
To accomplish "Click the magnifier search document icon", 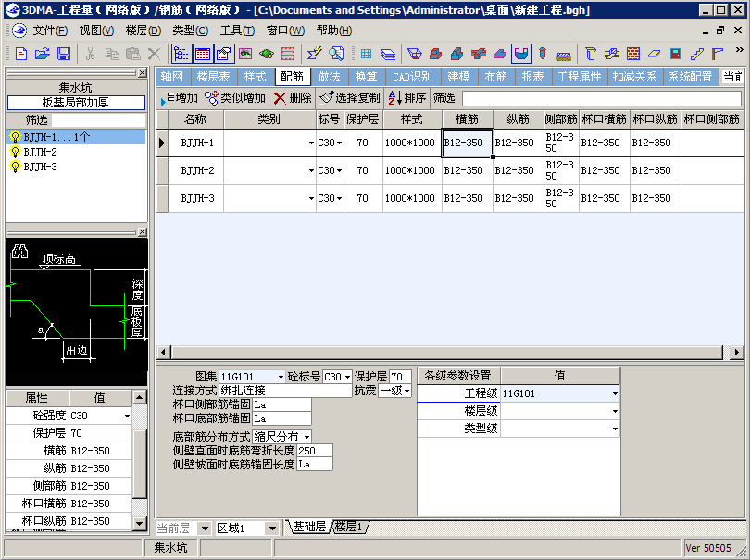I will 336,54.
